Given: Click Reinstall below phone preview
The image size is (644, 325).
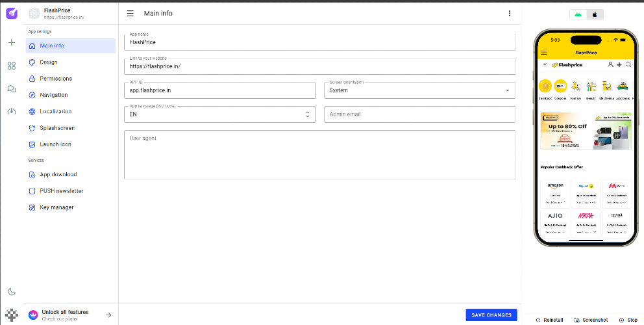Looking at the screenshot, I should [x=549, y=320].
